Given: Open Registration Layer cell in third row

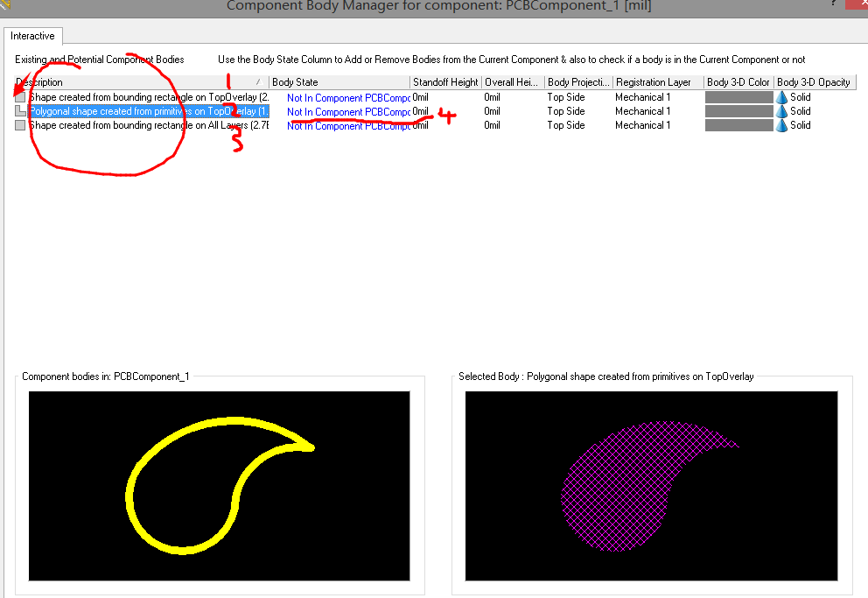Looking at the screenshot, I should (x=642, y=125).
